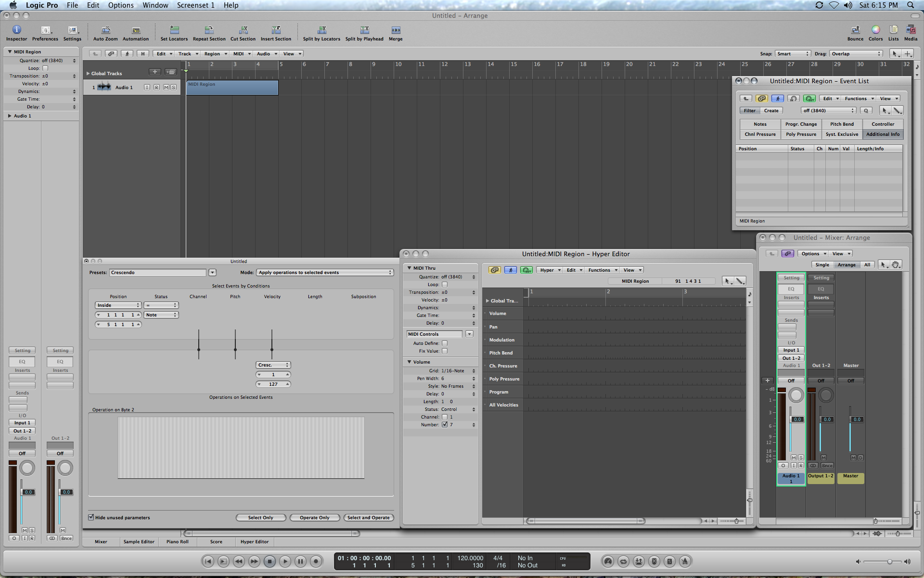Click the Go to Beginning transport button
This screenshot has height=578, width=924.
pos(208,561)
